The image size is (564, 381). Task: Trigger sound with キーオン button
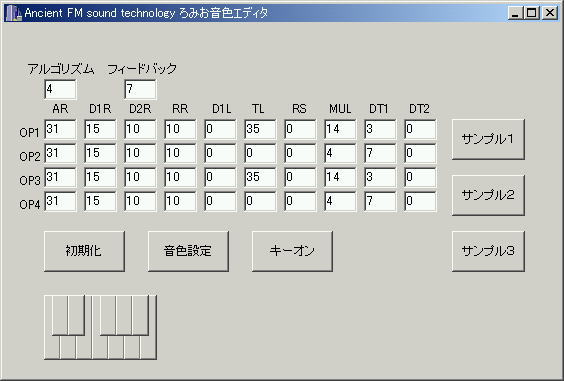pos(292,251)
